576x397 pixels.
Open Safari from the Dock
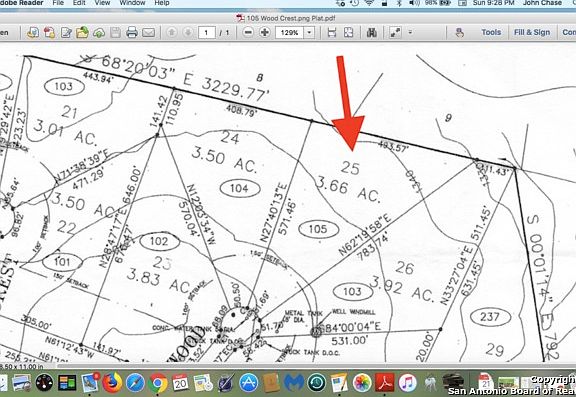coord(135,383)
